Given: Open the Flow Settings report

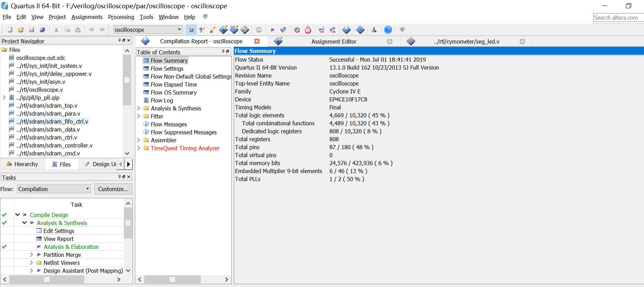Looking at the screenshot, I should point(167,69).
